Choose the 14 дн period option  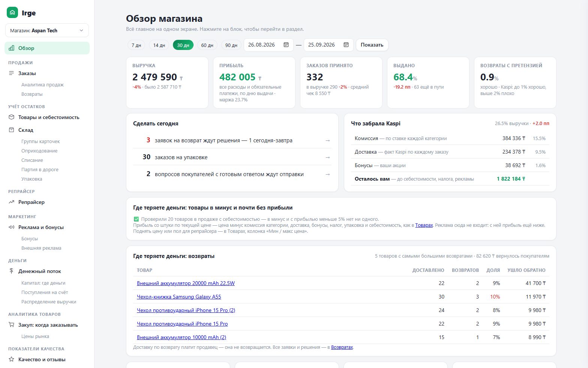pos(159,45)
